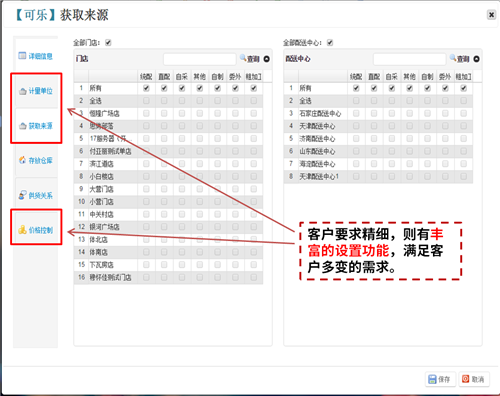The image size is (500, 396).
Task: Select the 体北店 row
Action: (x=168, y=240)
